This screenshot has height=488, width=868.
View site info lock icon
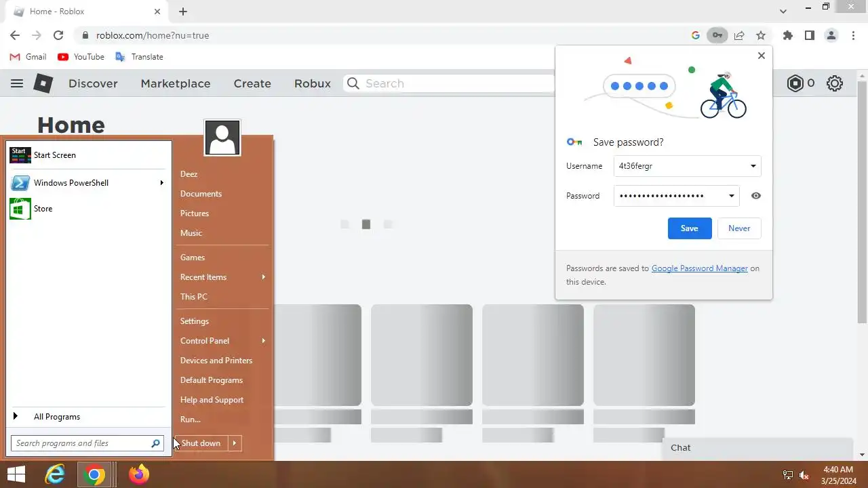85,35
